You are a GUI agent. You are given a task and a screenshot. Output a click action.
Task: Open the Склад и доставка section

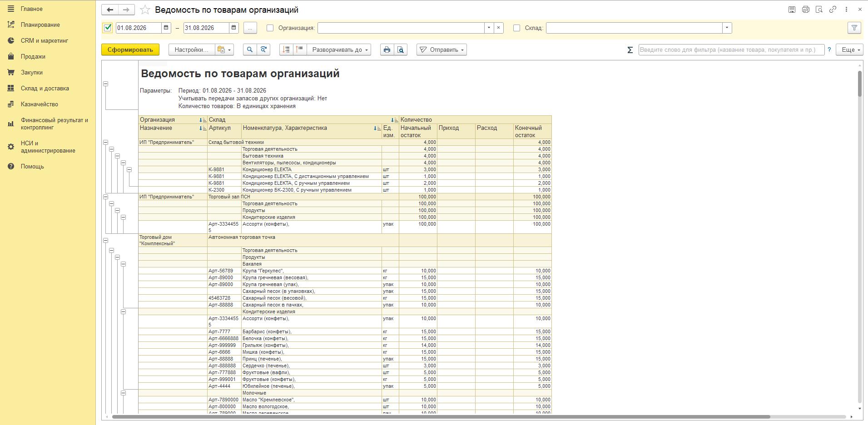[x=48, y=88]
